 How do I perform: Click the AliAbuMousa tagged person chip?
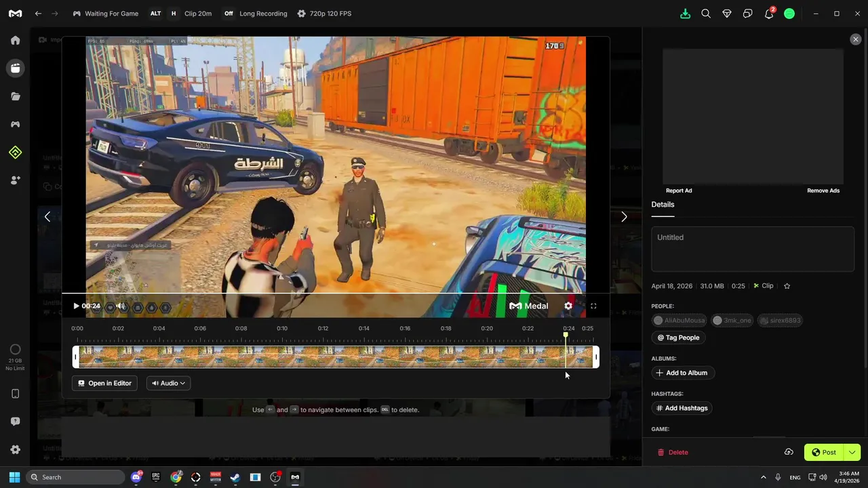tap(679, 321)
